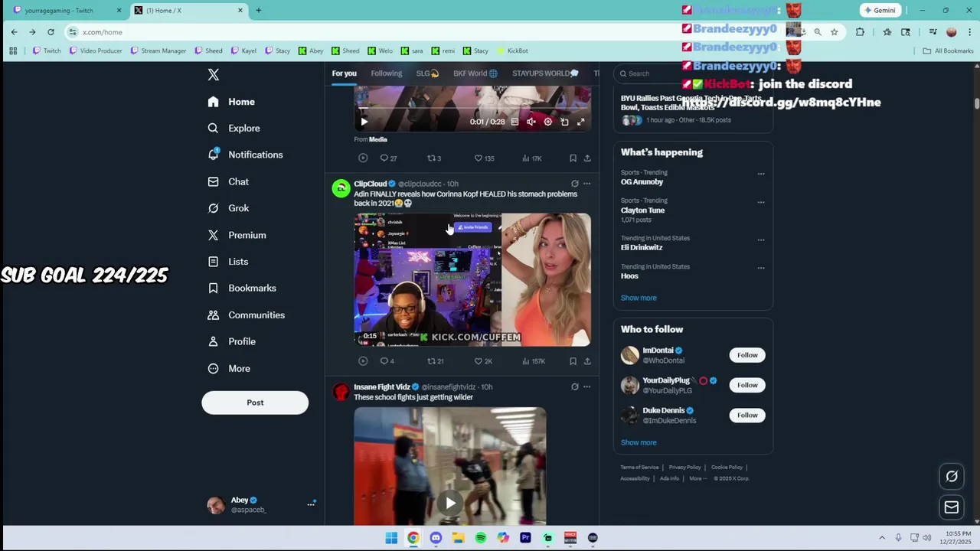The height and width of the screenshot is (551, 980).
Task: Switch to the BKF World tab
Action: coord(475,73)
